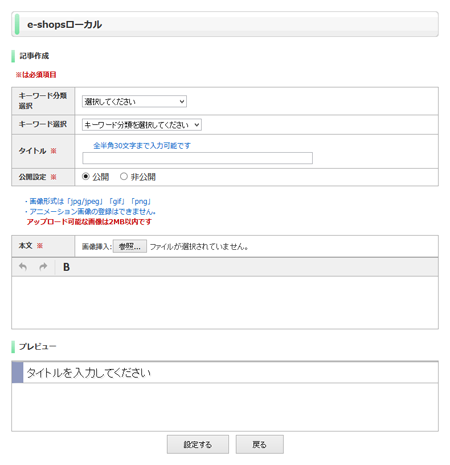Image resolution: width=450 pixels, height=465 pixels.
Task: Click the preview title placeholder text
Action: pyautogui.click(x=89, y=372)
